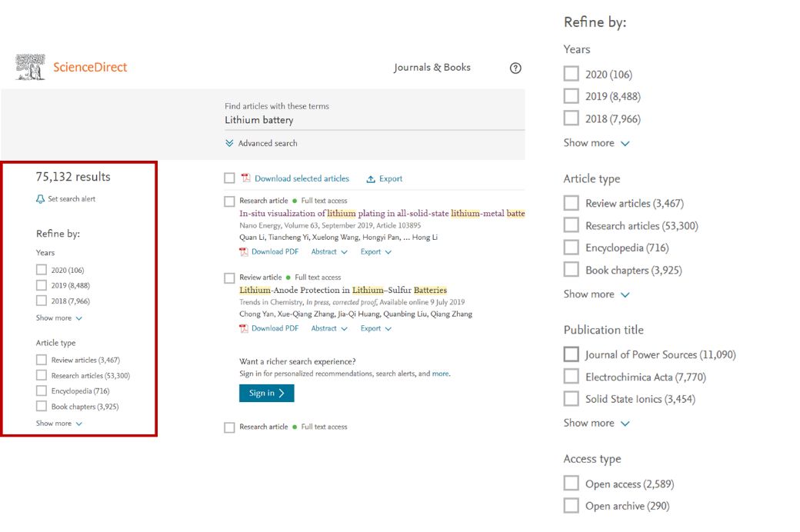This screenshot has width=800, height=532.
Task: Click Download PDF icon for Lithium-Anode Protection article
Action: pos(244,329)
